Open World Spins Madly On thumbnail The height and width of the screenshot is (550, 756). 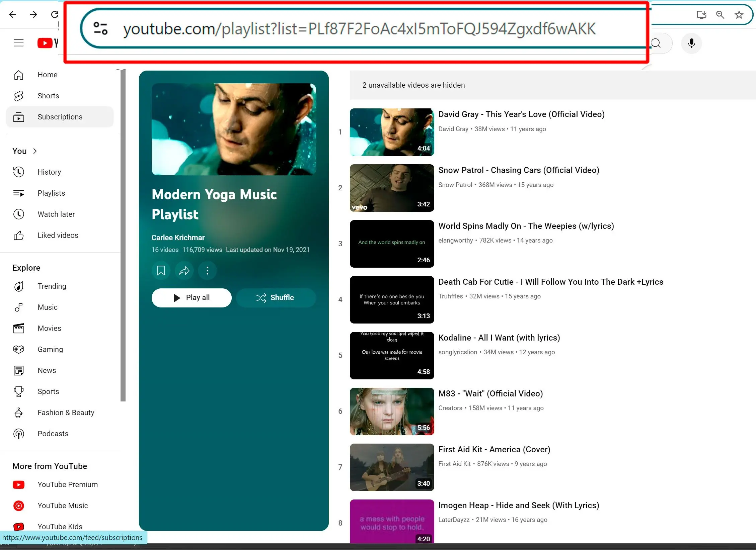(x=392, y=244)
